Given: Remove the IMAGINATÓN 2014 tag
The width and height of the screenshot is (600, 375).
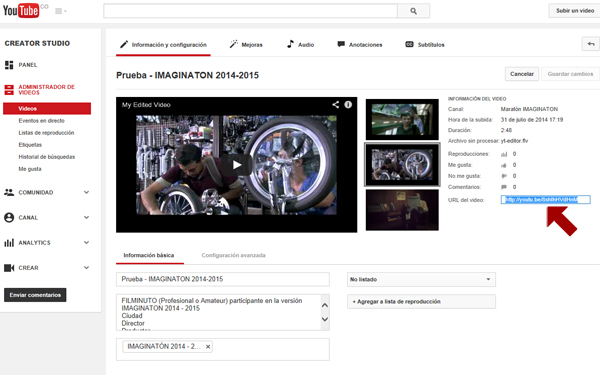Looking at the screenshot, I should (x=208, y=347).
